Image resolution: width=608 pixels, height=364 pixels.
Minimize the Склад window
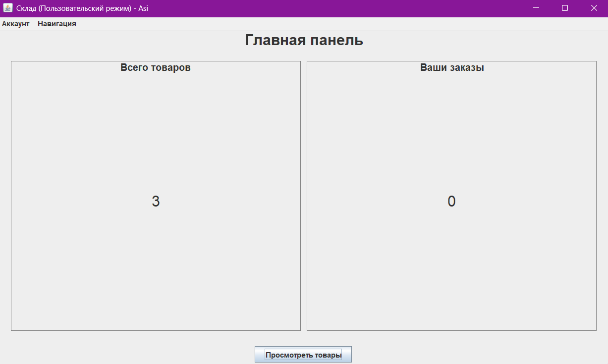coord(536,8)
